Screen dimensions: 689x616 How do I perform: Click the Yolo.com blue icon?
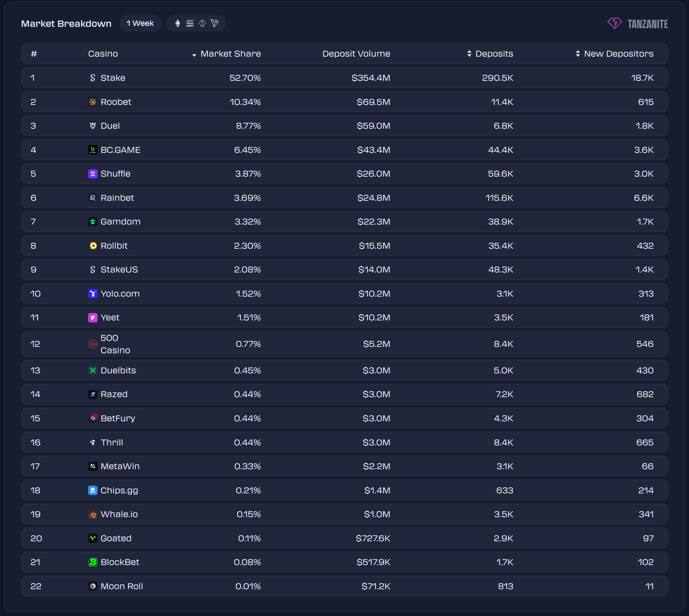(x=93, y=294)
